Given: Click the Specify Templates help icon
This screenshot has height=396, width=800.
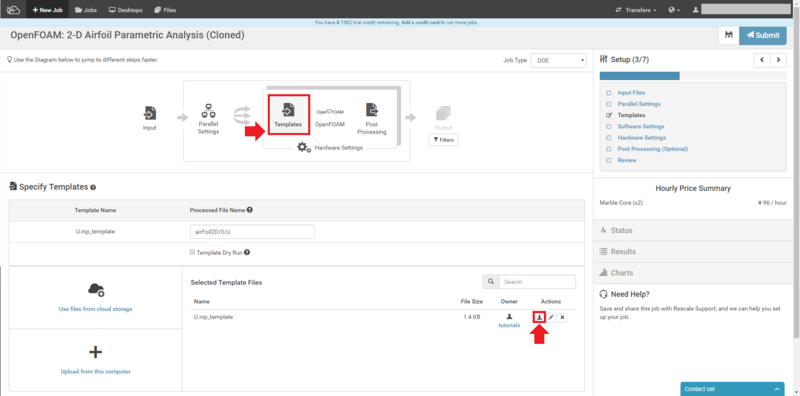Looking at the screenshot, I should click(x=93, y=188).
